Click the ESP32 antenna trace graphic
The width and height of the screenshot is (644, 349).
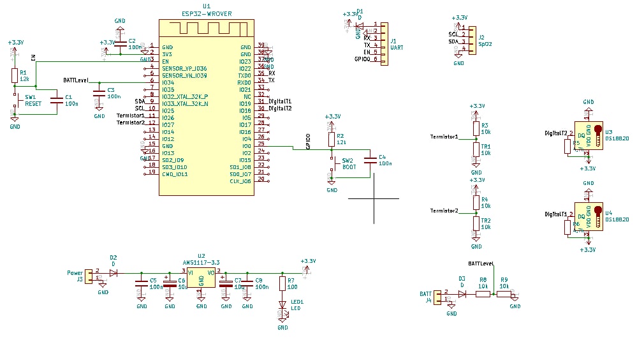coord(209,28)
